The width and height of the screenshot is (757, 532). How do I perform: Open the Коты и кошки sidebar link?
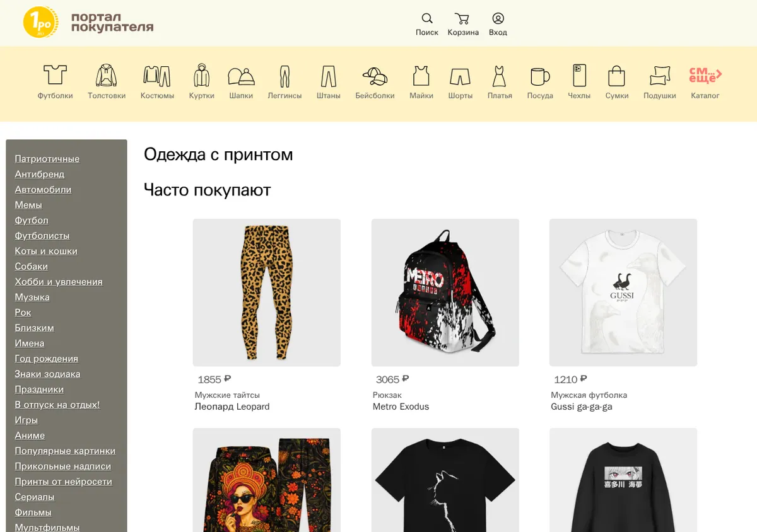click(x=46, y=251)
